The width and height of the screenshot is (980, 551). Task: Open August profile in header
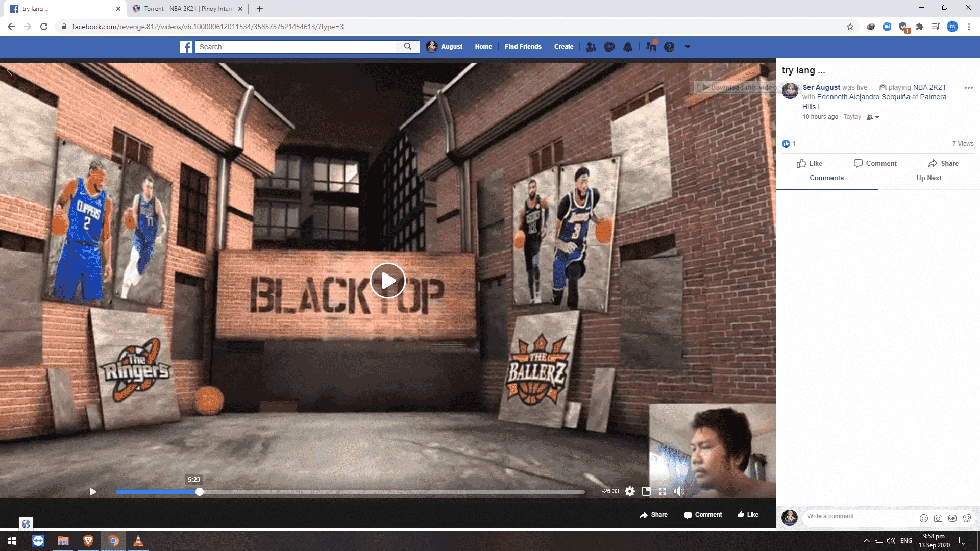click(445, 47)
